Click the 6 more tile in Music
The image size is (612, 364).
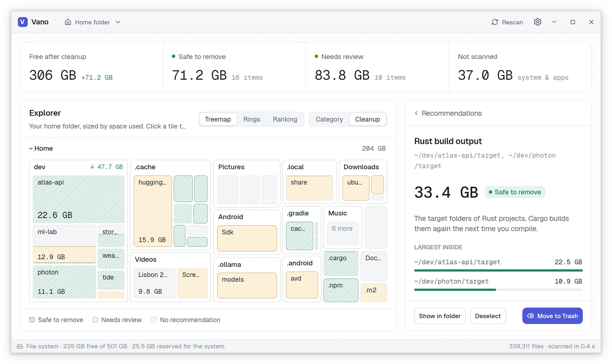pos(343,233)
